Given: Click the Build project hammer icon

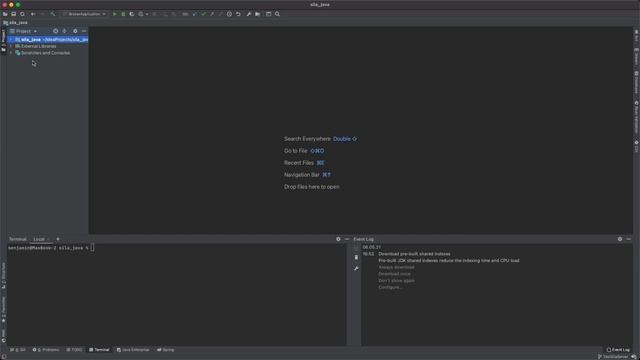Looking at the screenshot, I should [53, 14].
